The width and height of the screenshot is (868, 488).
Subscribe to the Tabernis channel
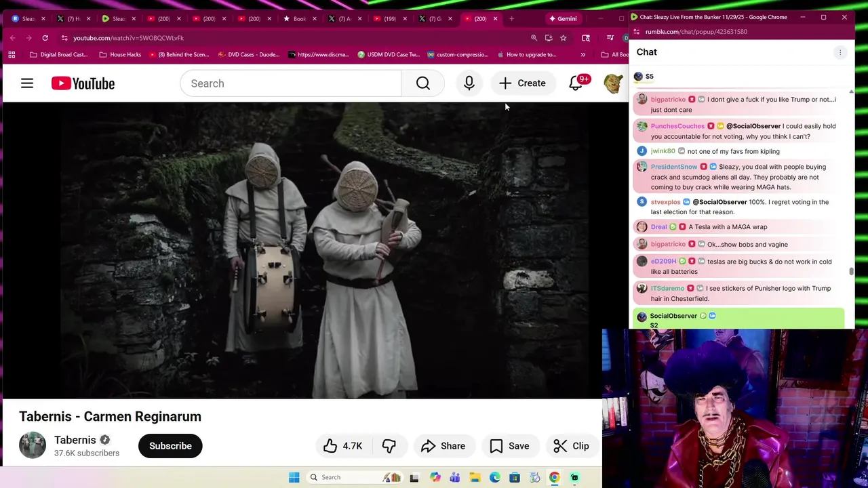(170, 446)
